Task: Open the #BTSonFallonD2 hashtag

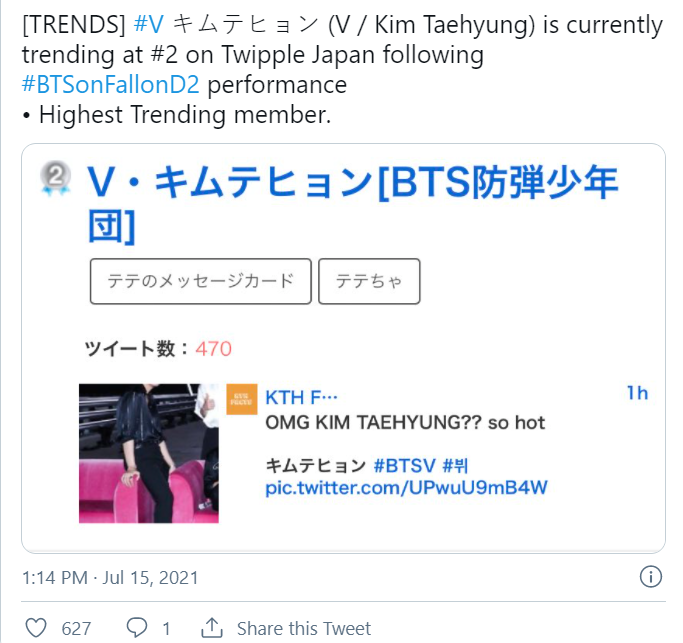Action: coord(111,85)
